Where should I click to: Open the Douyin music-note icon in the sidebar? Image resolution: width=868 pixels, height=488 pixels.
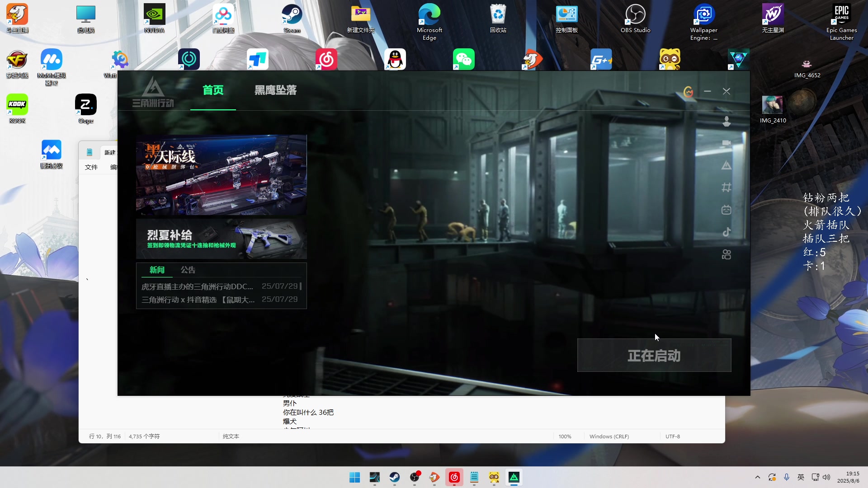(726, 232)
